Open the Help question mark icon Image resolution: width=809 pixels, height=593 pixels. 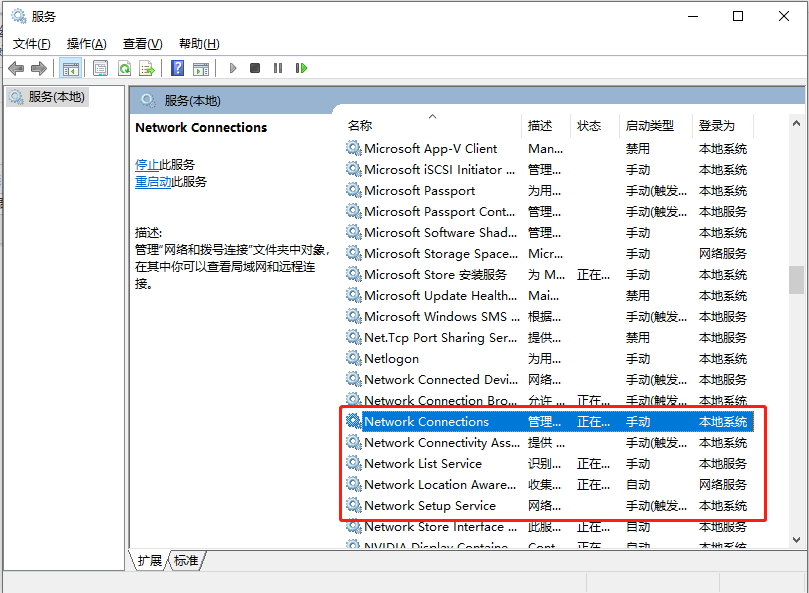point(177,68)
